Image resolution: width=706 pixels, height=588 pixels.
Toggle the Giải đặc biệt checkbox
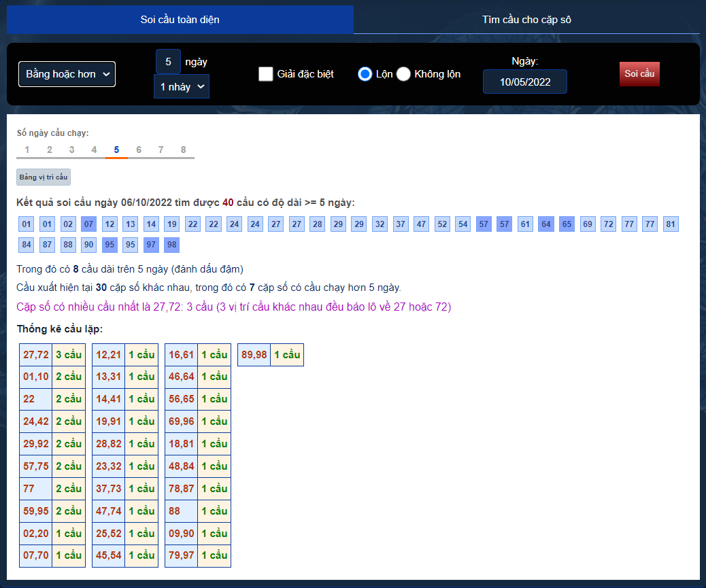click(x=266, y=74)
